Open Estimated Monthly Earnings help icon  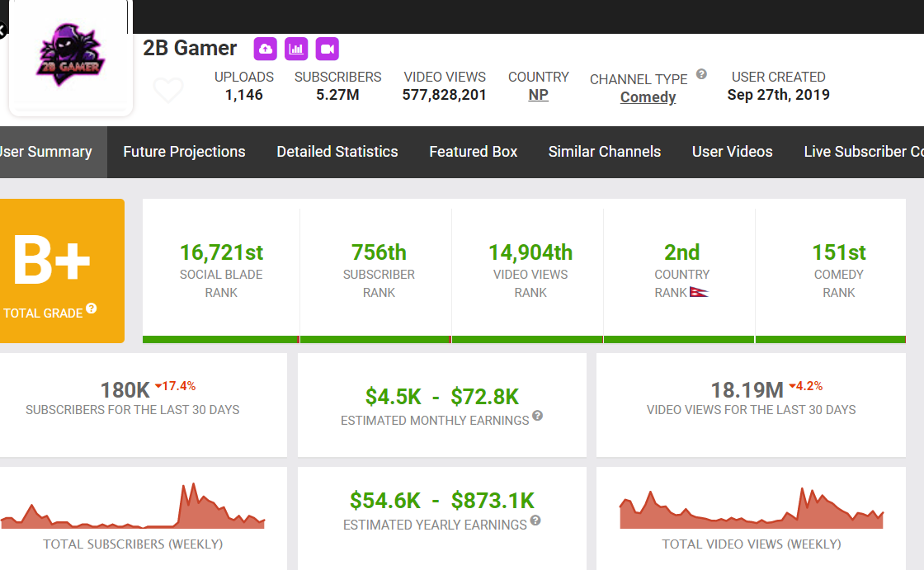(537, 416)
